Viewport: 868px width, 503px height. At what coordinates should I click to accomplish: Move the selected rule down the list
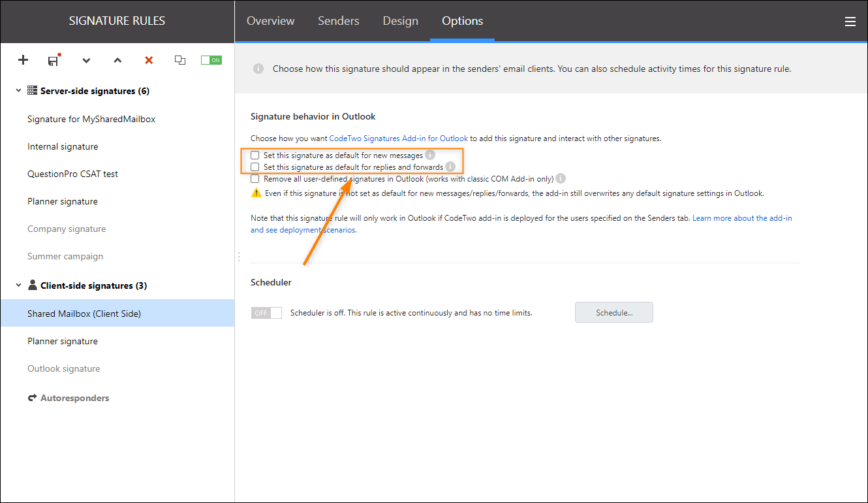tap(86, 60)
